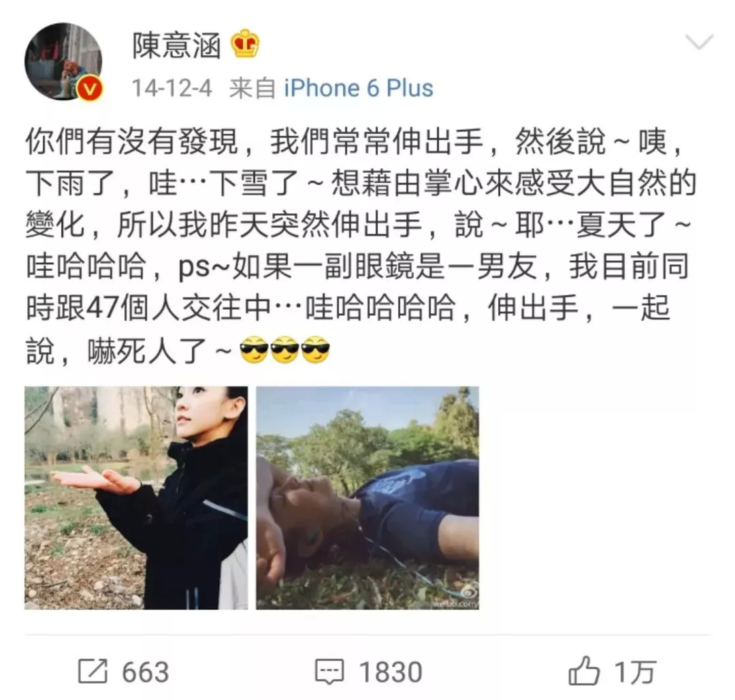
Task: Click the last sunglasses emoji
Action: [316, 349]
